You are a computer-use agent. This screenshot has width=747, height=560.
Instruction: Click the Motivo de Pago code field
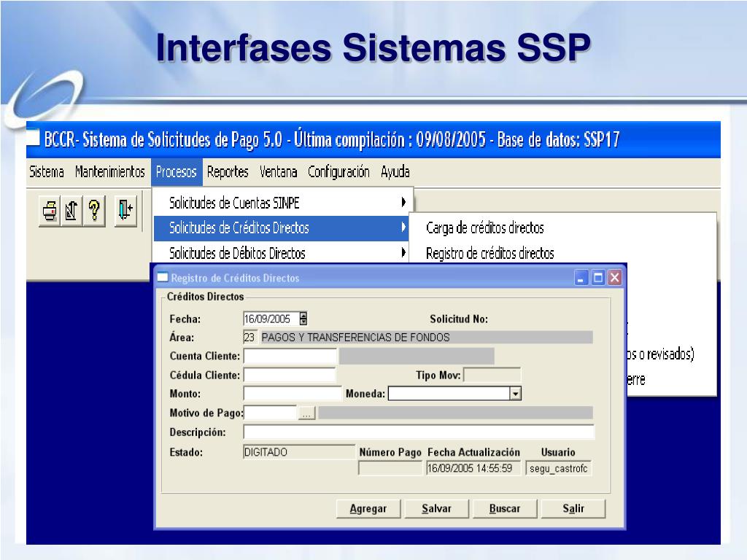pyautogui.click(x=270, y=413)
